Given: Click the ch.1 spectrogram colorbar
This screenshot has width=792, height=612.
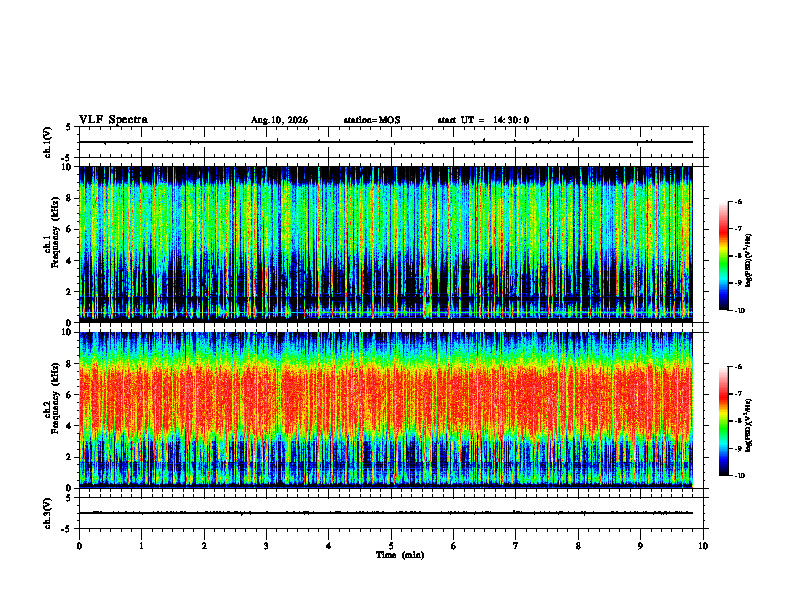Looking at the screenshot, I should pos(724,256).
